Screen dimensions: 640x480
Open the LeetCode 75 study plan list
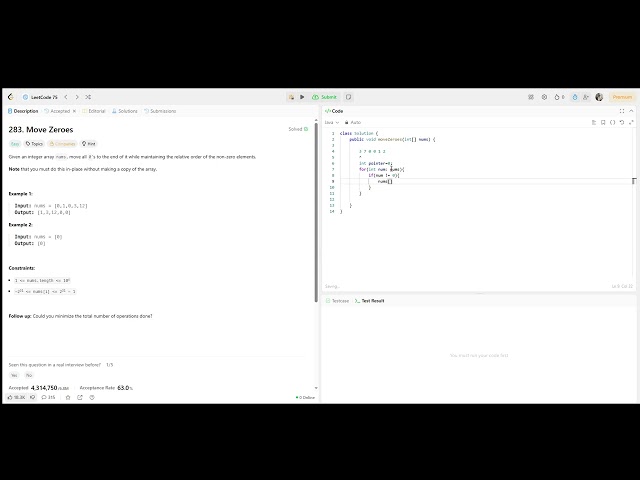coord(40,97)
